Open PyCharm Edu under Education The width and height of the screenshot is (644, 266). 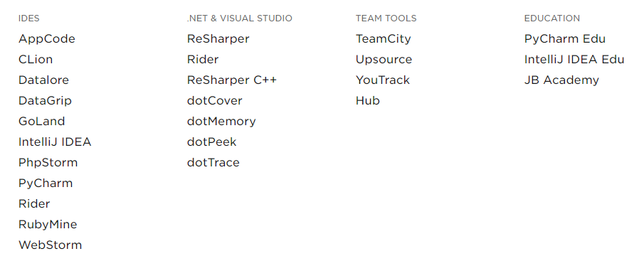[x=565, y=39]
